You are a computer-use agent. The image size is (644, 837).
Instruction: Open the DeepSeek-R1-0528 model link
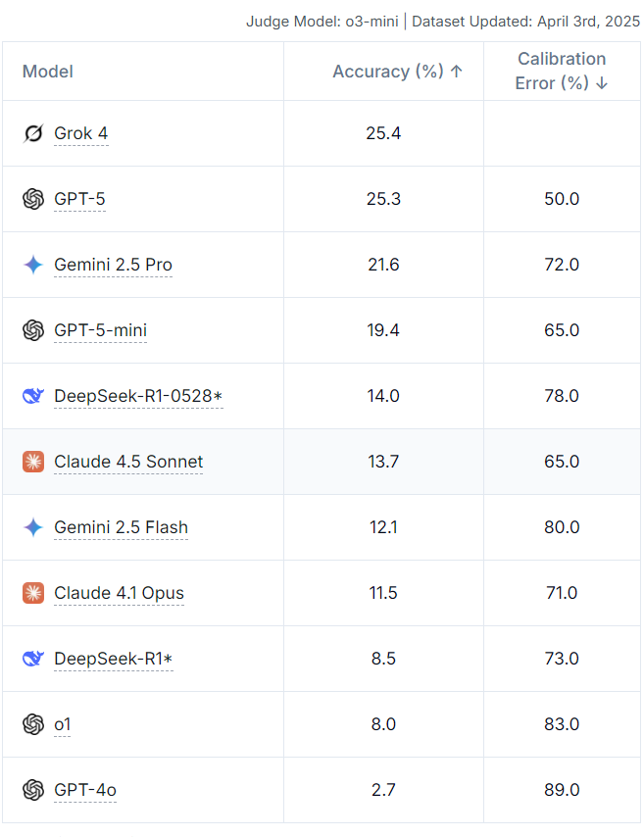coord(138,396)
